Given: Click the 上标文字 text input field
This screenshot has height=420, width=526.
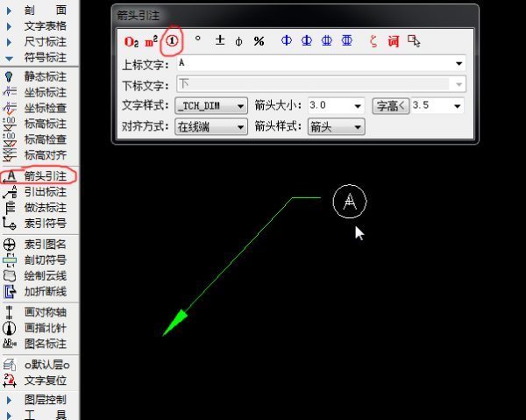Looking at the screenshot, I should click(x=314, y=63).
